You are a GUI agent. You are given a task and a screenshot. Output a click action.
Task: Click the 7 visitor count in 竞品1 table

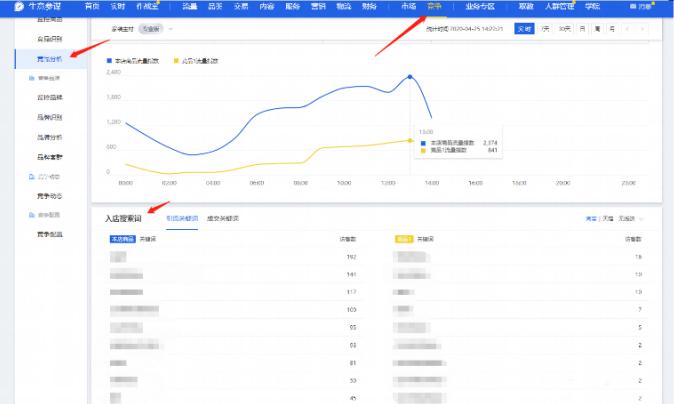click(640, 309)
